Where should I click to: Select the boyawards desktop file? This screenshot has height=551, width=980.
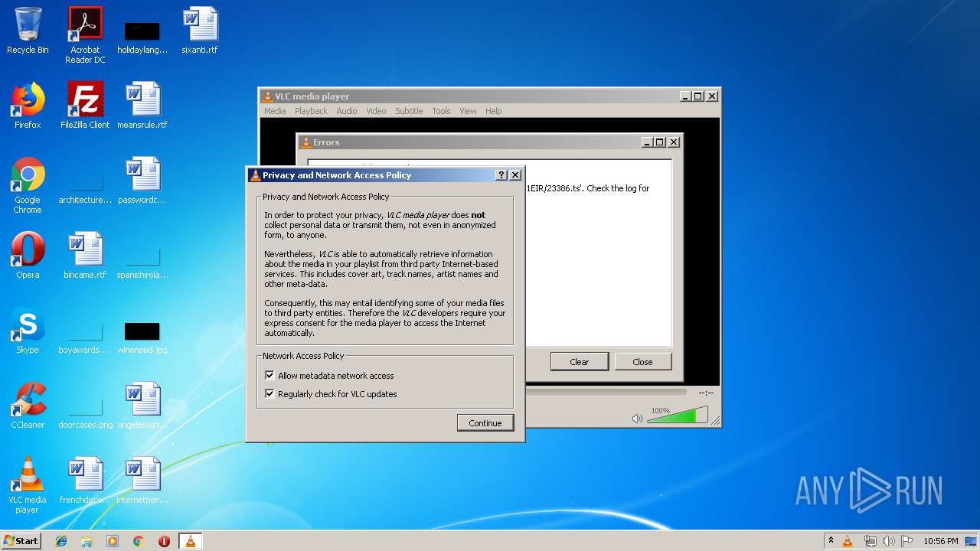tap(85, 337)
